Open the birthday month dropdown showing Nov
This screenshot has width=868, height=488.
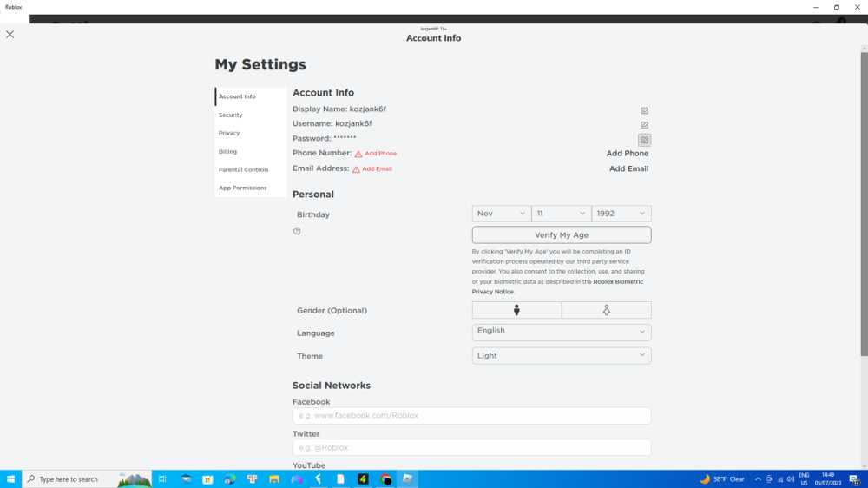(501, 214)
